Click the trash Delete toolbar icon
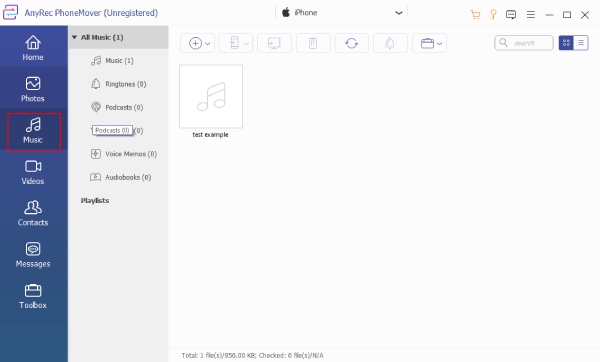 (x=313, y=43)
